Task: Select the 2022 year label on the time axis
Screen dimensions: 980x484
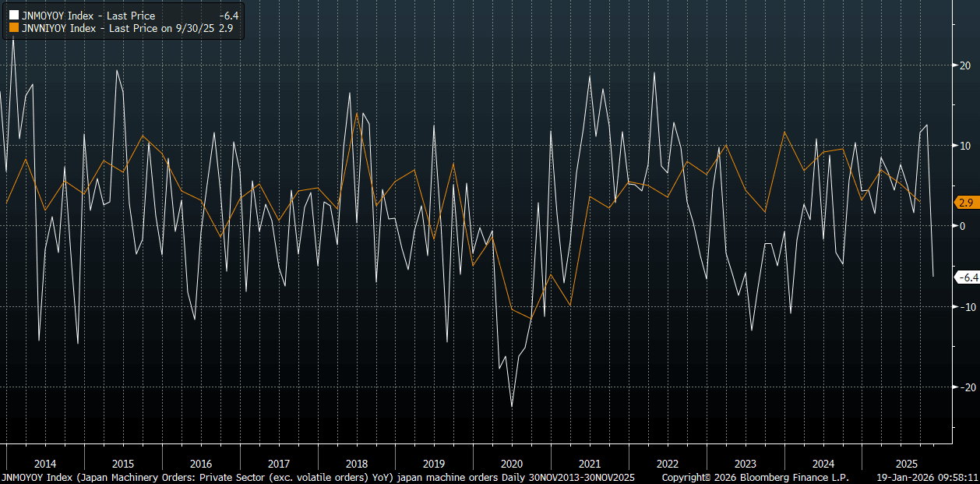Action: coord(668,462)
